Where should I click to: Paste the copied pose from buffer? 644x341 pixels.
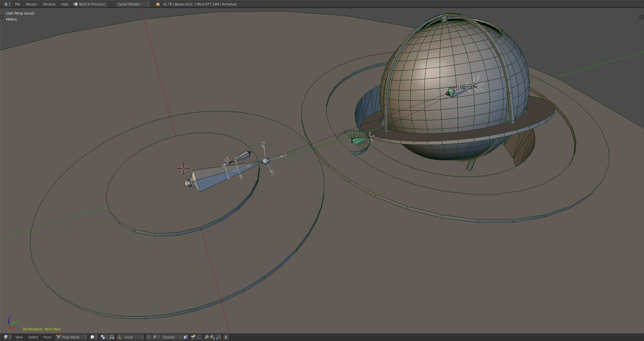coord(212,337)
